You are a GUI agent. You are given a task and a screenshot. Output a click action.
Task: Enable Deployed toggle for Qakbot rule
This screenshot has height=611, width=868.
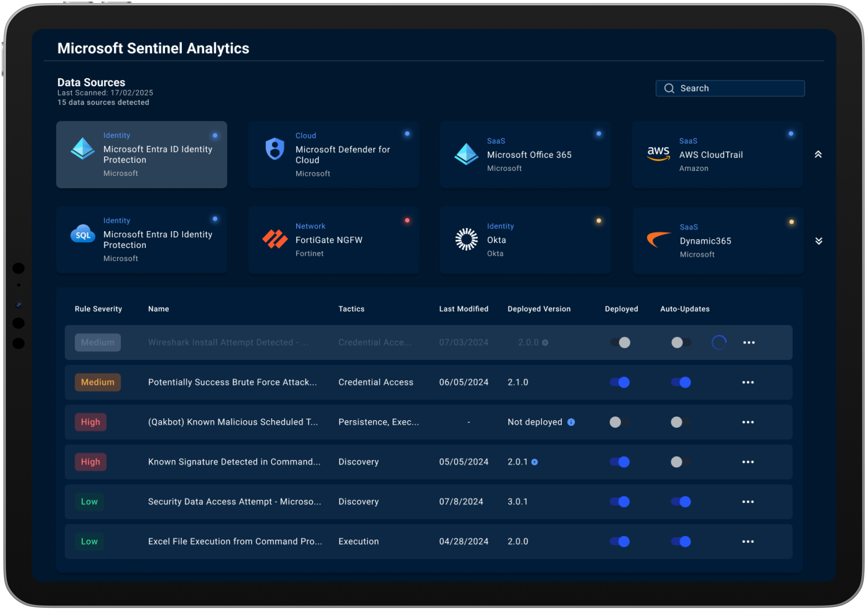(x=620, y=422)
